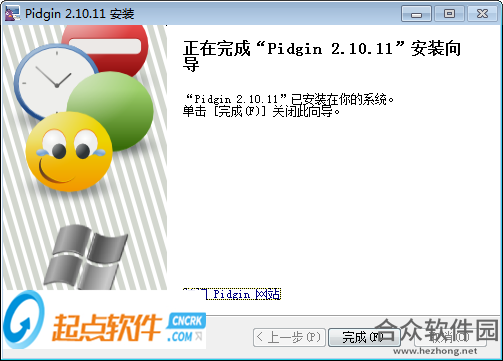Click the orange 起点软件 text logo
Screen dimensions: 503x361
pyautogui.click(x=107, y=328)
